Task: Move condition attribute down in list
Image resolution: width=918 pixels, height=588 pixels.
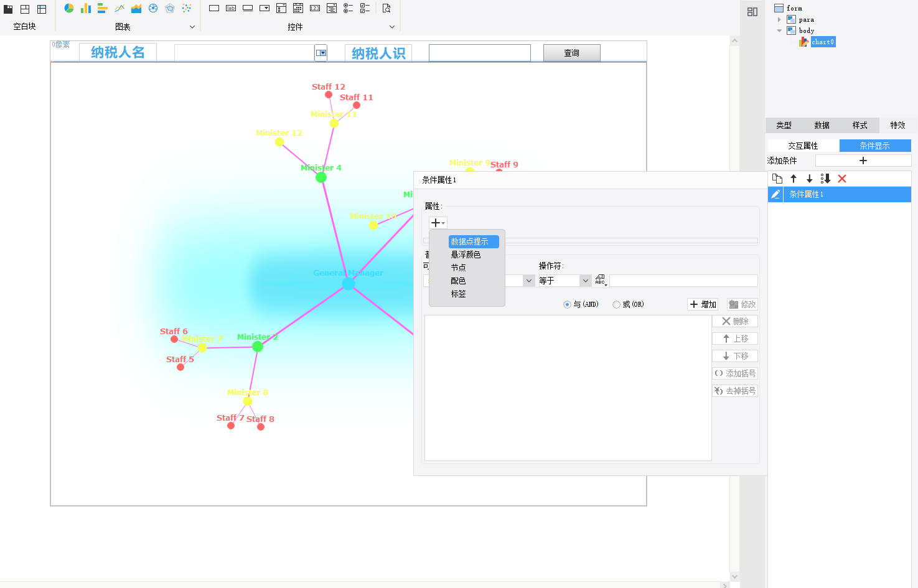Action: (x=810, y=179)
